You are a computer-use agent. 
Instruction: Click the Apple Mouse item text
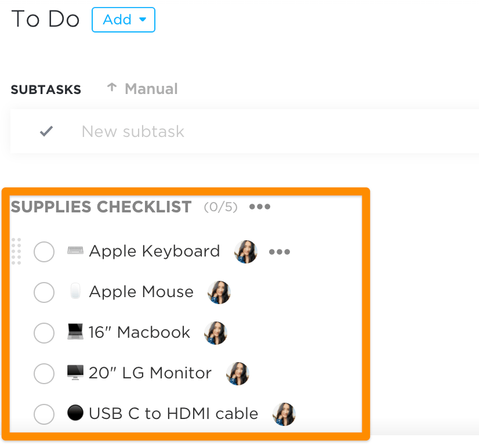point(141,292)
